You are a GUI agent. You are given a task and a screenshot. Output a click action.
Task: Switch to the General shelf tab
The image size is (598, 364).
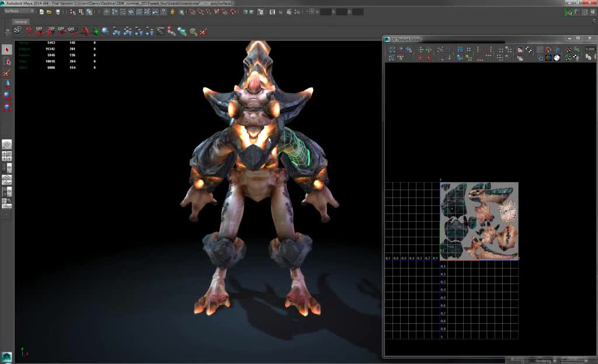[21, 22]
